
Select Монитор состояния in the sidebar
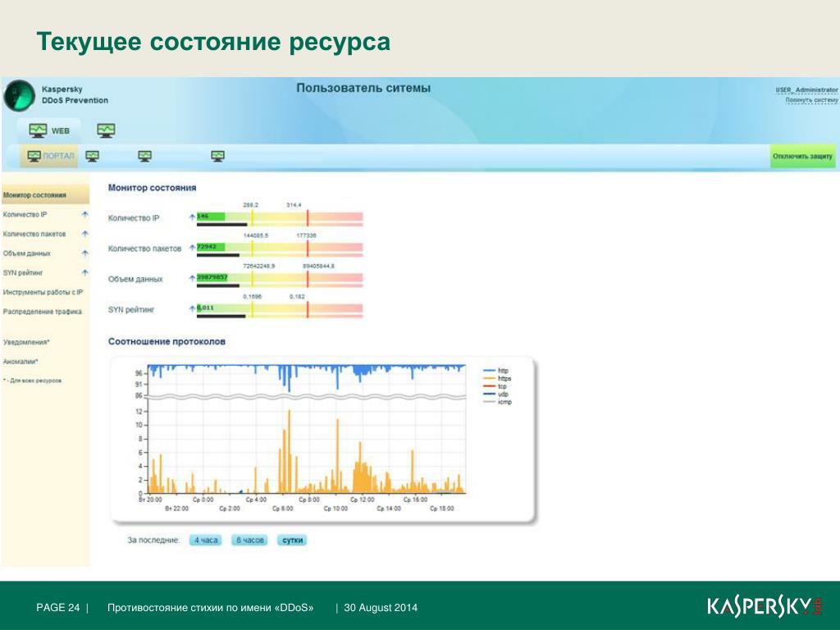coord(46,195)
